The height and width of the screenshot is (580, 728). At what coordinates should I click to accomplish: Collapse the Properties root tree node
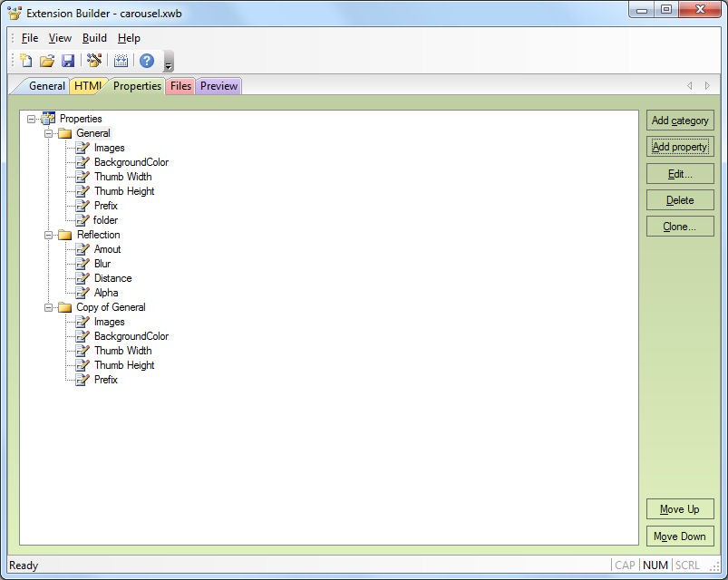tap(31, 120)
